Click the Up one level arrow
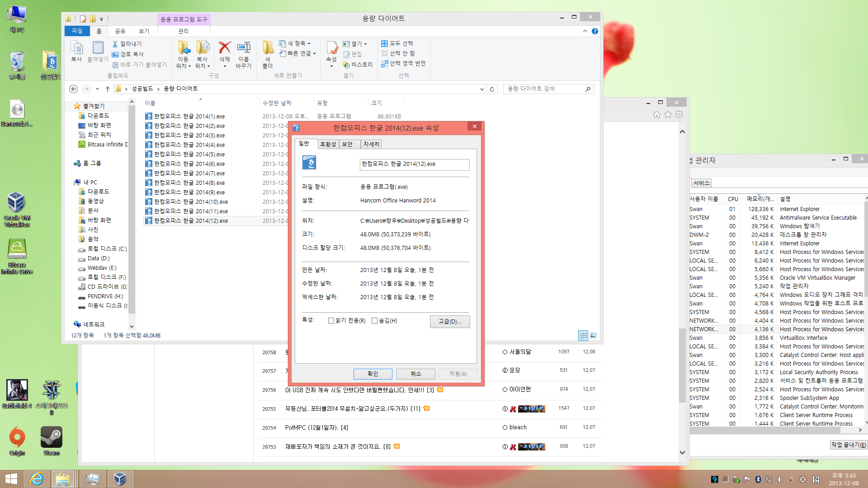The image size is (868, 488). click(108, 89)
